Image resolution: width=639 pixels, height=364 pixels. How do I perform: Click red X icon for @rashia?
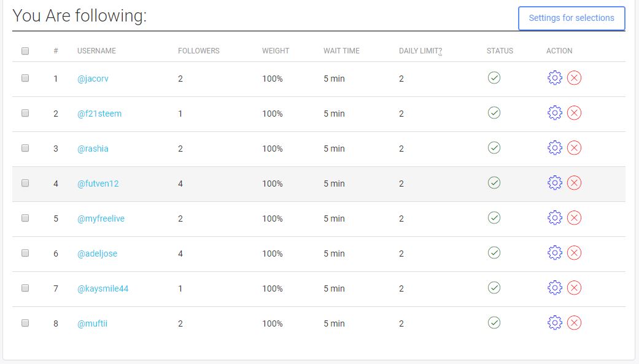[574, 148]
